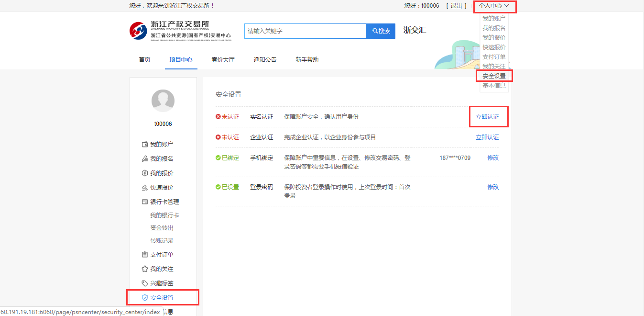Click 立即认证 for 企业认证

[x=487, y=137]
